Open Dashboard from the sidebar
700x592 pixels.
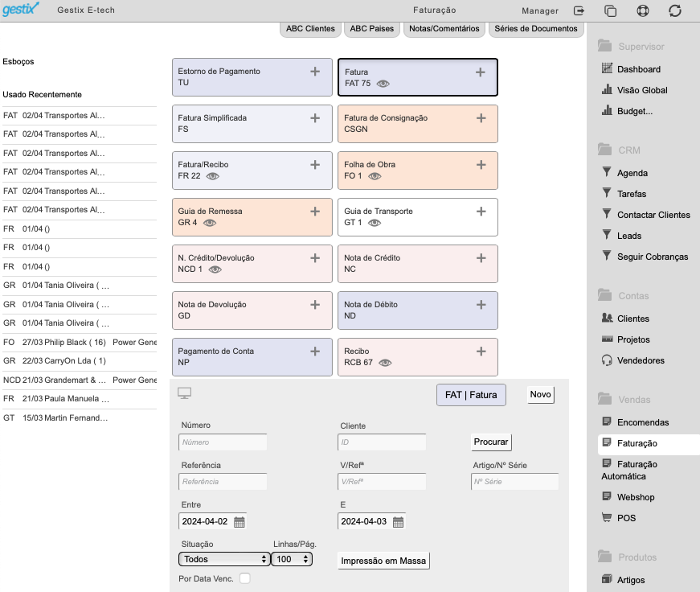tap(638, 69)
